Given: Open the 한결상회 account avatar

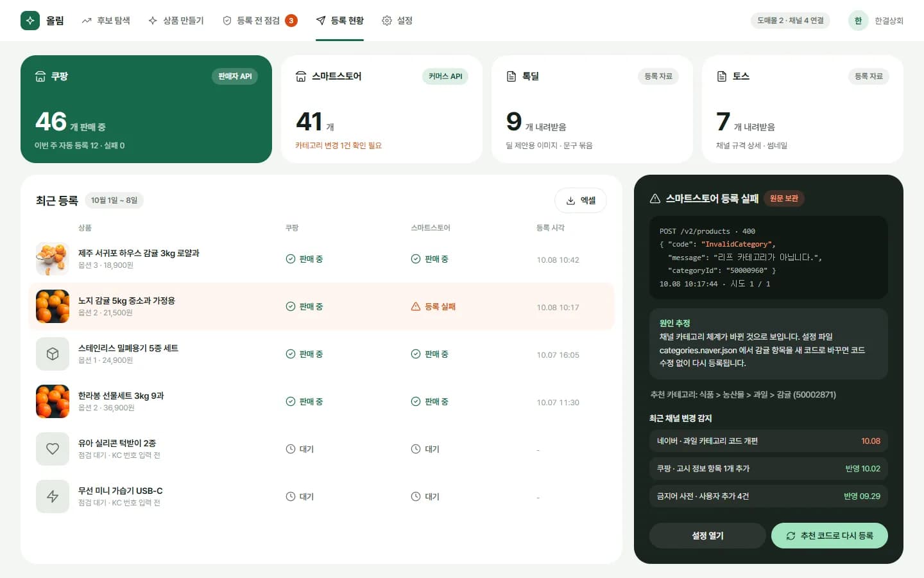Looking at the screenshot, I should 858,21.
